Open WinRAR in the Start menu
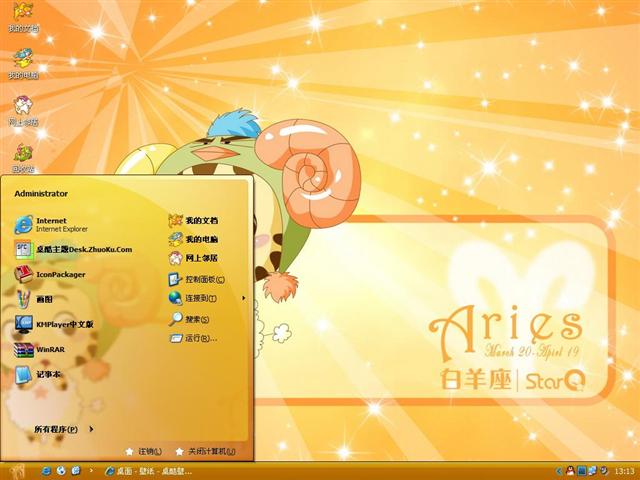 [50, 349]
